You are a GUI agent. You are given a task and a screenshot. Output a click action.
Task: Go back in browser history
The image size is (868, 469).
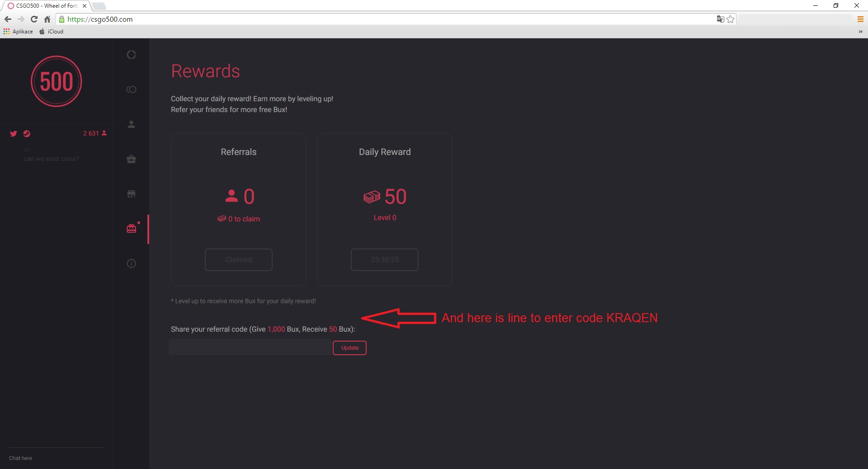pos(8,19)
